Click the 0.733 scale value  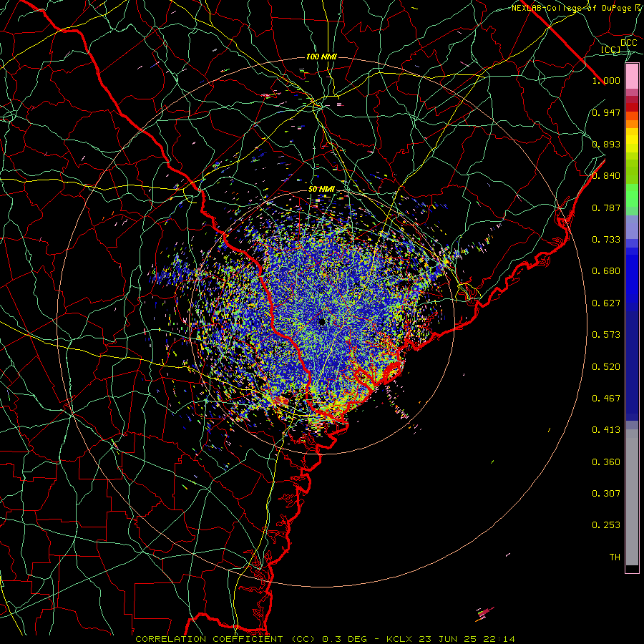(606, 240)
